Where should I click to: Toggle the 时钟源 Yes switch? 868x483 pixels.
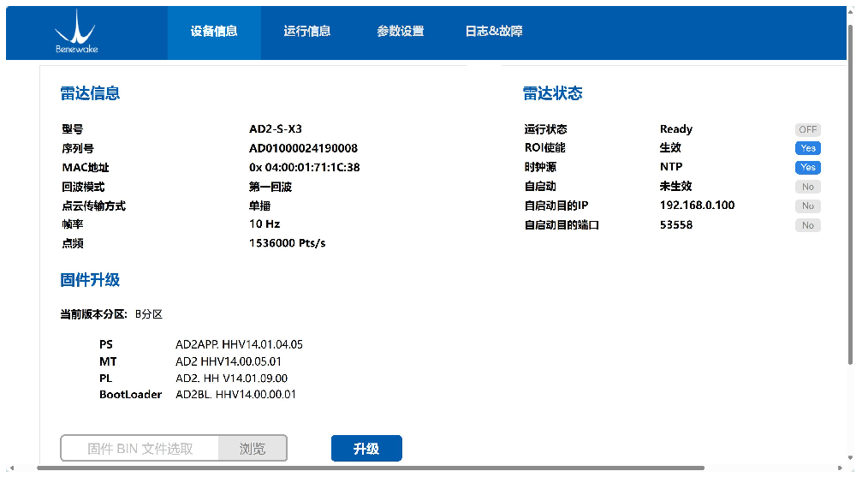(808, 167)
